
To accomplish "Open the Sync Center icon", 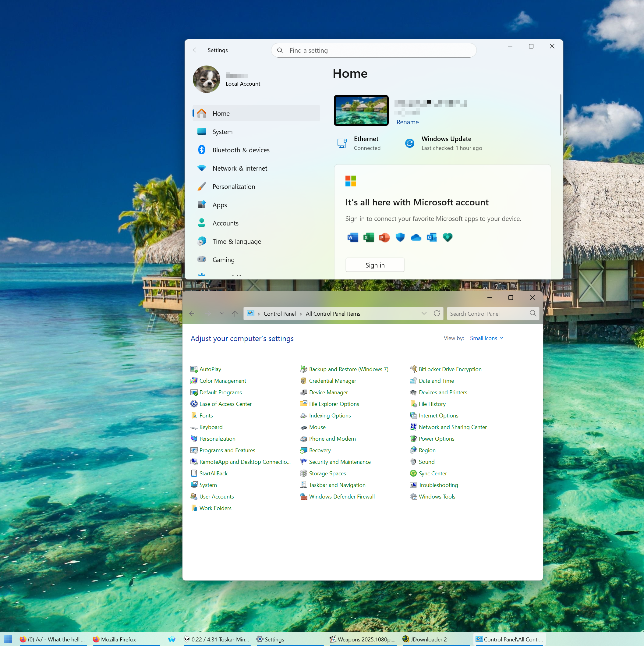I will tap(413, 473).
